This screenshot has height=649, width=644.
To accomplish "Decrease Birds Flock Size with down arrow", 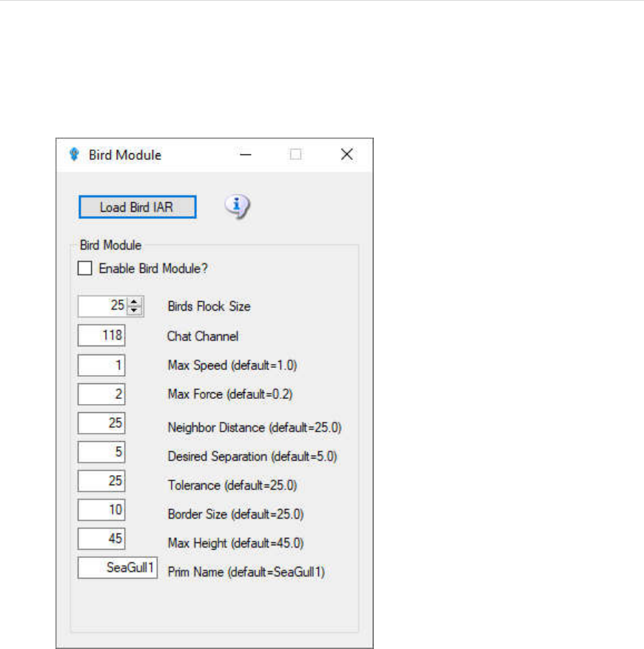I will 134,310.
